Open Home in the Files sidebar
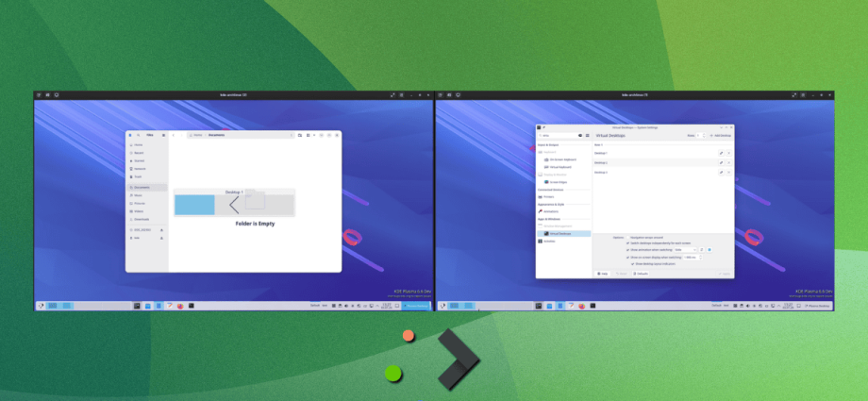This screenshot has width=868, height=401. pos(146,144)
